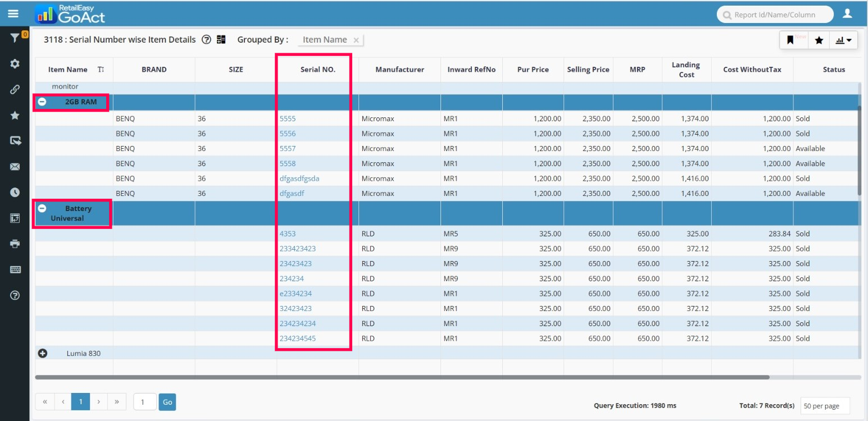Open serial number 5555 link
This screenshot has width=868, height=421.
pos(288,119)
